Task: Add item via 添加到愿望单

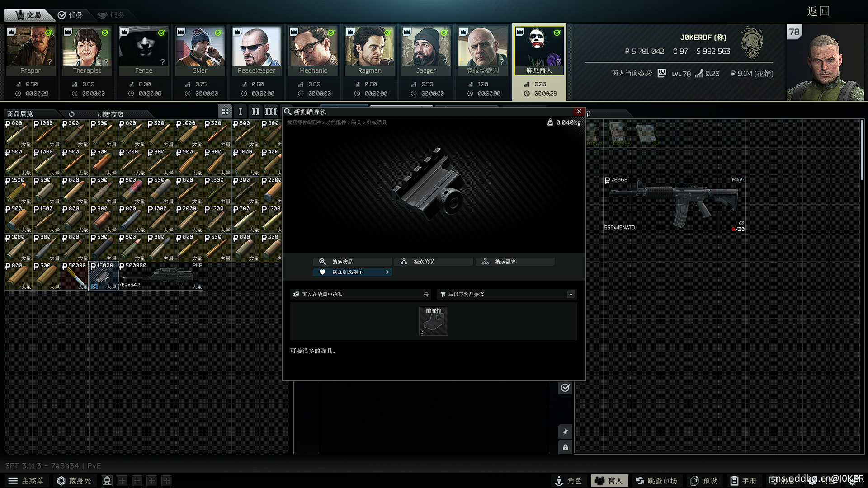Action: click(352, 272)
